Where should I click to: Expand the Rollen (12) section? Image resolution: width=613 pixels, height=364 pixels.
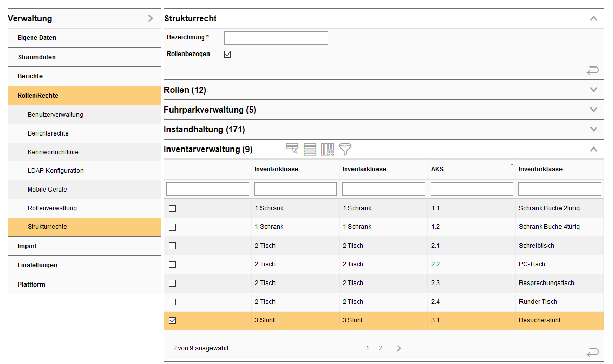593,89
